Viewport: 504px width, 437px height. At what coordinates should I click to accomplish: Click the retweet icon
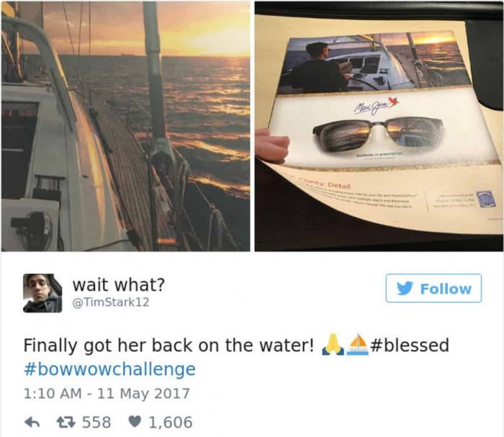coord(66,422)
